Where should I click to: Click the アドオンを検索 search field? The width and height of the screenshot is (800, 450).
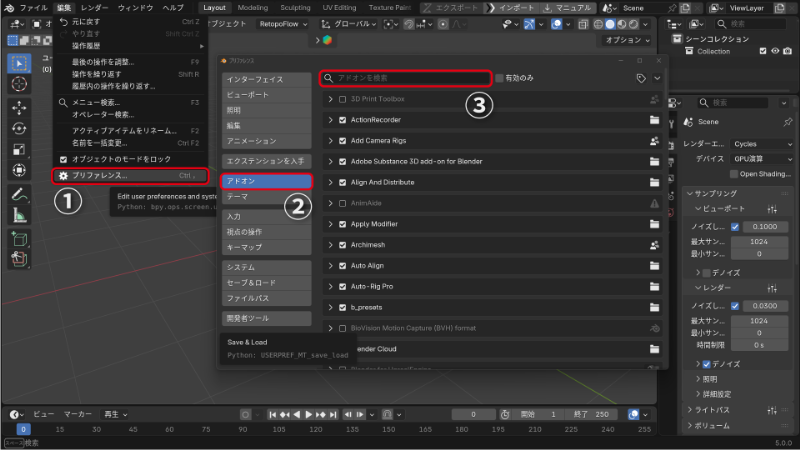[x=410, y=77]
